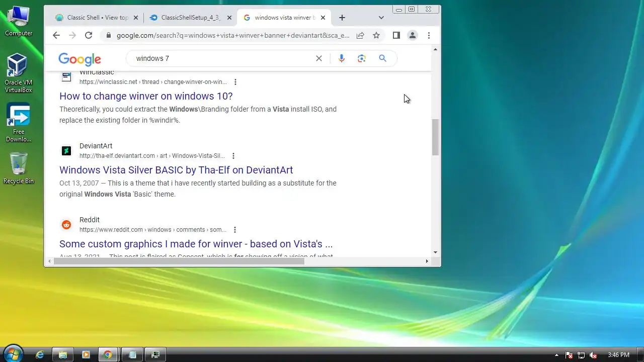This screenshot has height=362, width=644.
Task: Click the horizontal scrollbar left arrow
Action: coord(49,261)
